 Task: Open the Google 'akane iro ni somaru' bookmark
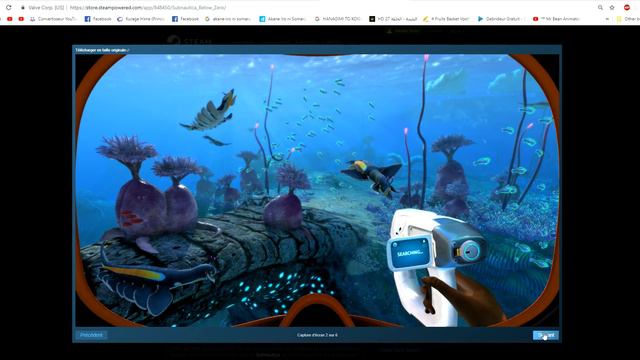228,19
